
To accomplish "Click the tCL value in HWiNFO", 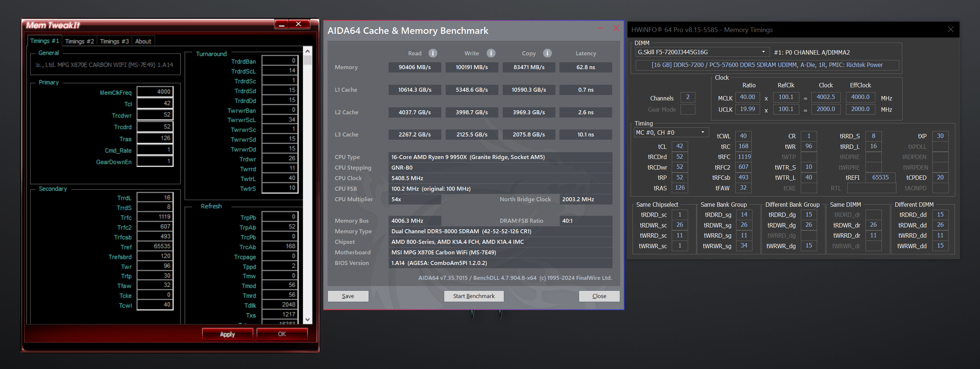I will click(679, 146).
